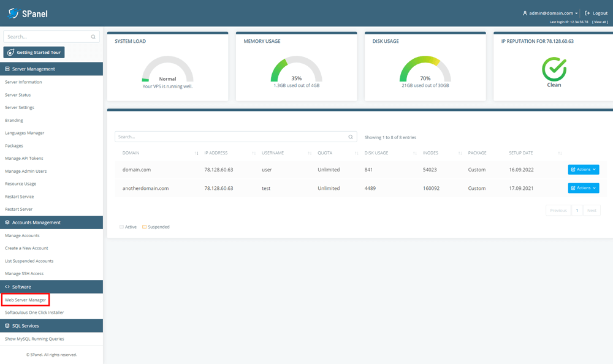Select Restart Server option
This screenshot has width=613, height=364.
pos(18,209)
